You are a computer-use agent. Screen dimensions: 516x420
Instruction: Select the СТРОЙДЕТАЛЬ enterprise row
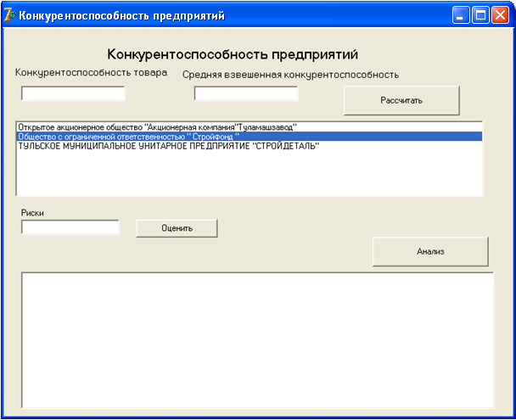(x=250, y=146)
